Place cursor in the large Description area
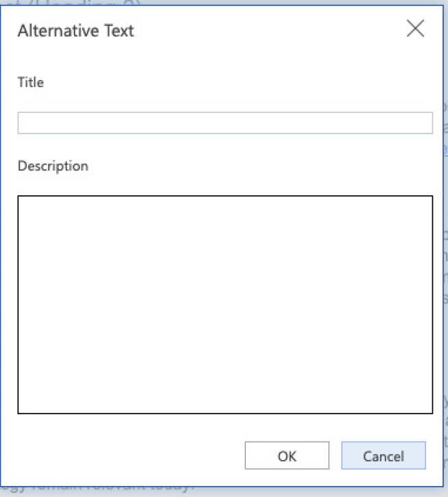Screen dimensions: 448x497 coord(225,305)
